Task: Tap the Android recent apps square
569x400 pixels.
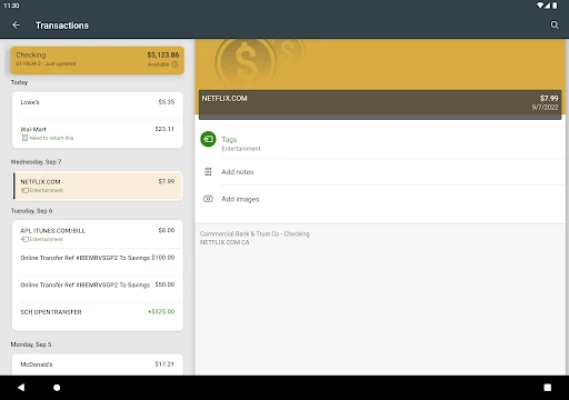Action: tap(547, 387)
